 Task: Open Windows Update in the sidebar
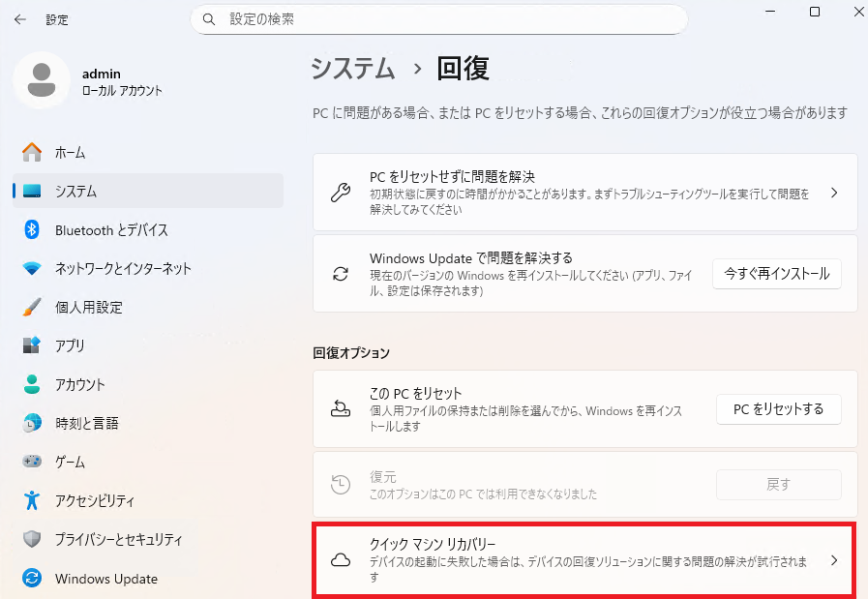coord(148,579)
